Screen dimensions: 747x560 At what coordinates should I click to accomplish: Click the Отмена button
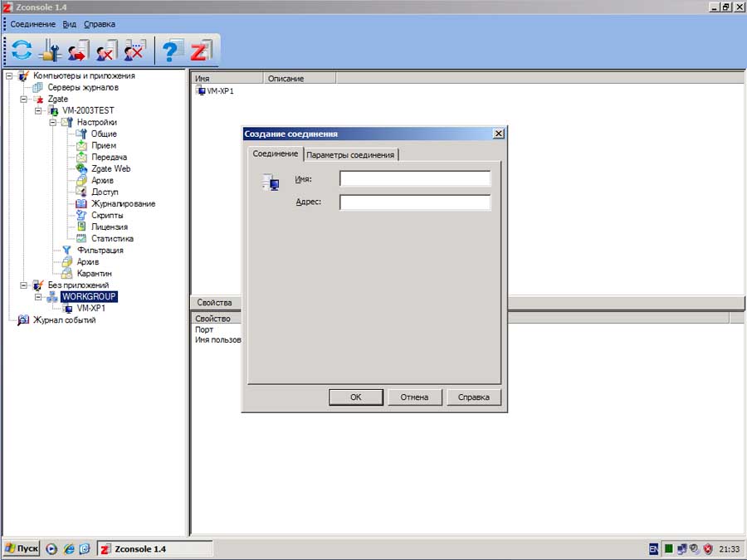414,397
